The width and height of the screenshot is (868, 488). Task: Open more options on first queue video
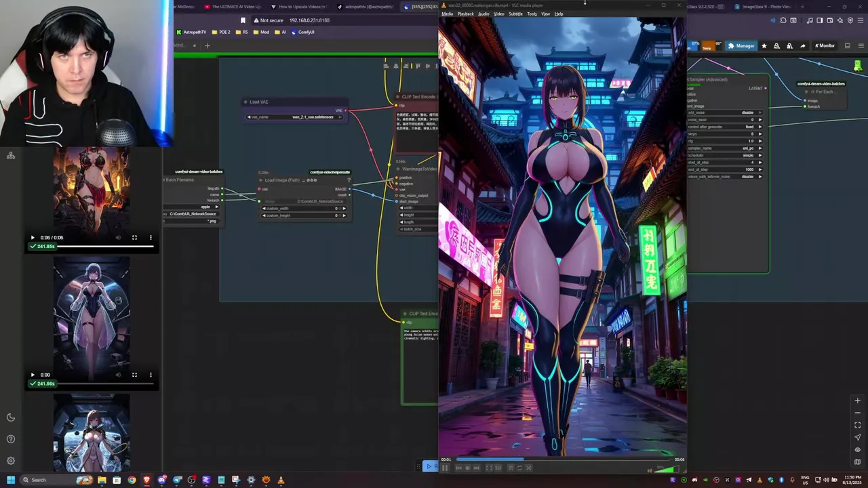151,238
